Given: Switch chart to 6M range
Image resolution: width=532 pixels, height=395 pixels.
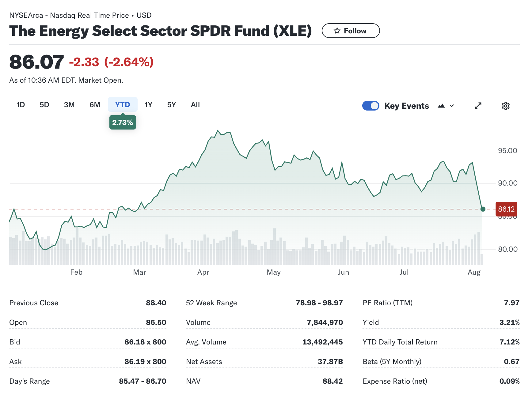Looking at the screenshot, I should 95,105.
